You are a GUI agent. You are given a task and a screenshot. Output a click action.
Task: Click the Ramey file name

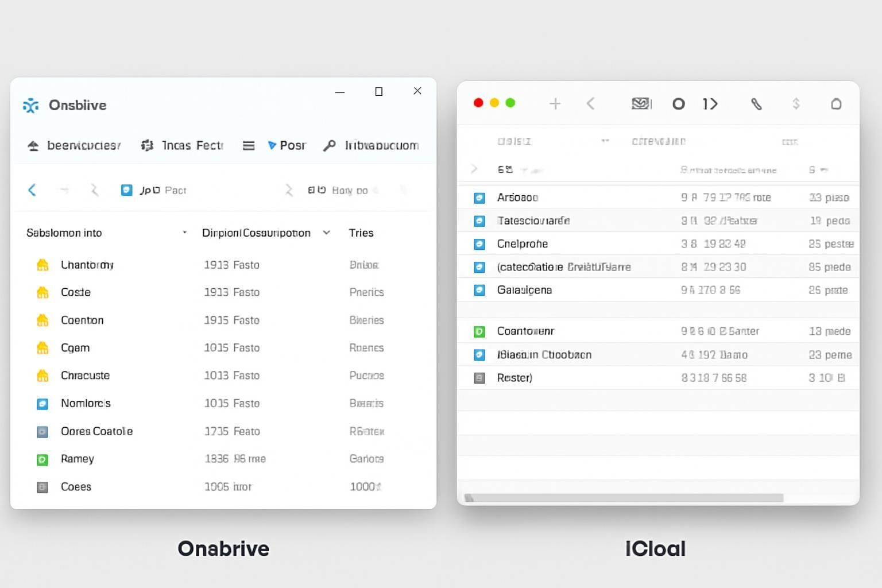[x=78, y=459]
